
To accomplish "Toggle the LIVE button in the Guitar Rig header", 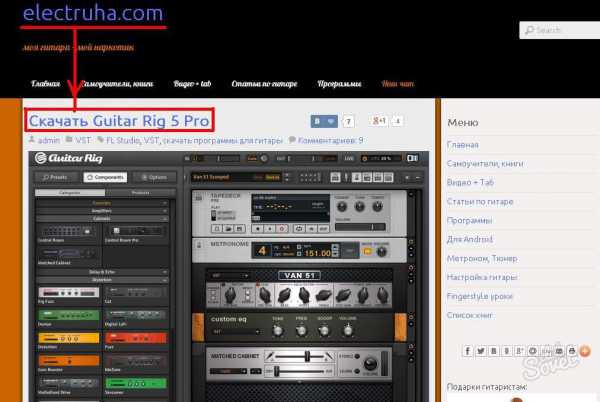I will point(349,158).
